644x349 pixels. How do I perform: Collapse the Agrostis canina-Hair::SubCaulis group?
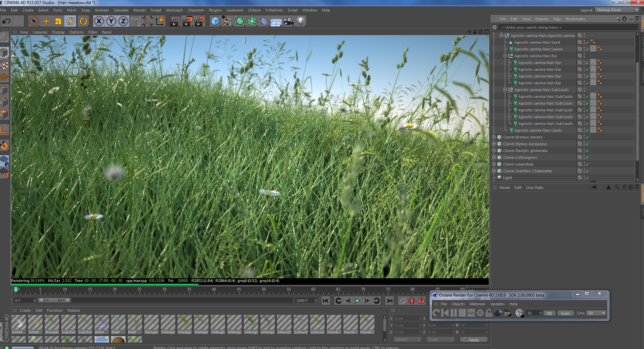tap(505, 90)
